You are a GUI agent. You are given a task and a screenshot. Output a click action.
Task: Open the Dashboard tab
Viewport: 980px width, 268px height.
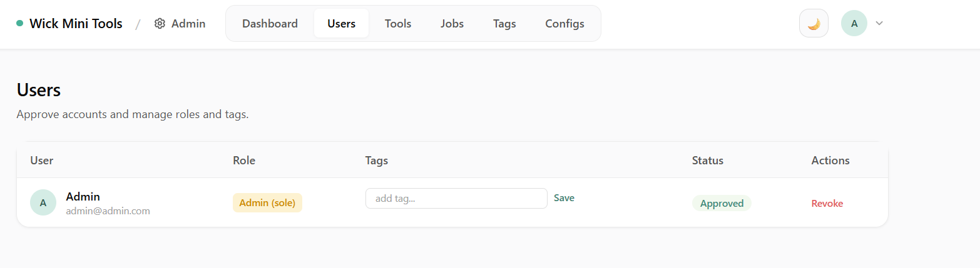[x=270, y=24]
